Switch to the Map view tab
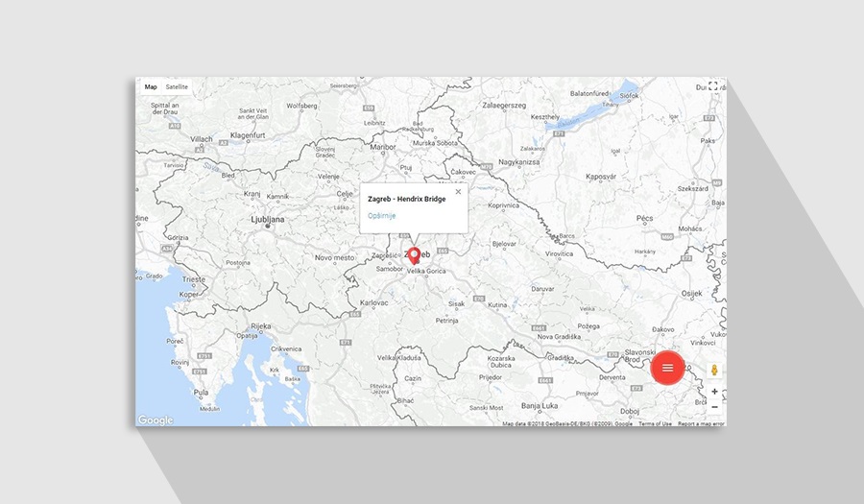The image size is (864, 504). click(x=151, y=87)
